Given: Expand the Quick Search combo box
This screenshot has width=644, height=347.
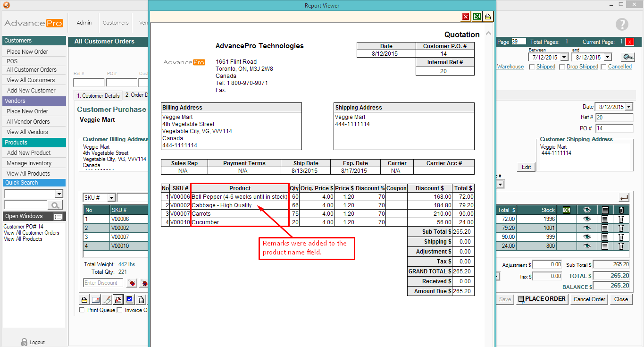Looking at the screenshot, I should tap(59, 194).
